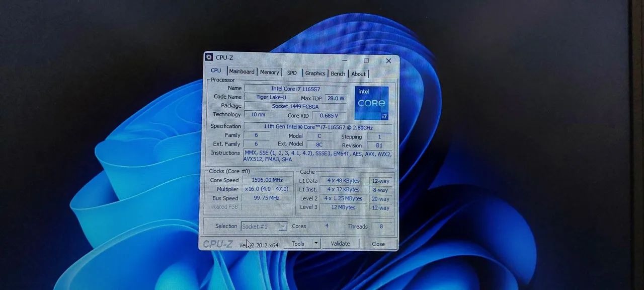
Task: Switch to the Graphics tab
Action: click(315, 73)
